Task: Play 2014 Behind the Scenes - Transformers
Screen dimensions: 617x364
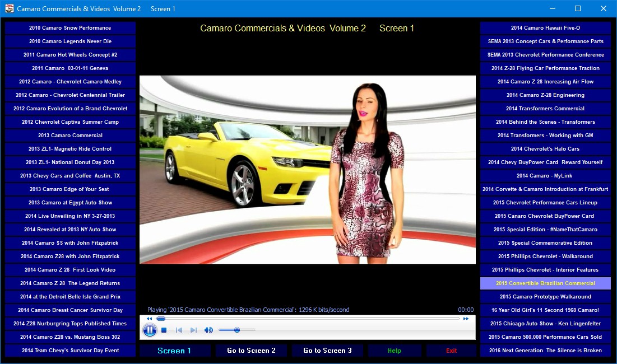Action: point(545,122)
